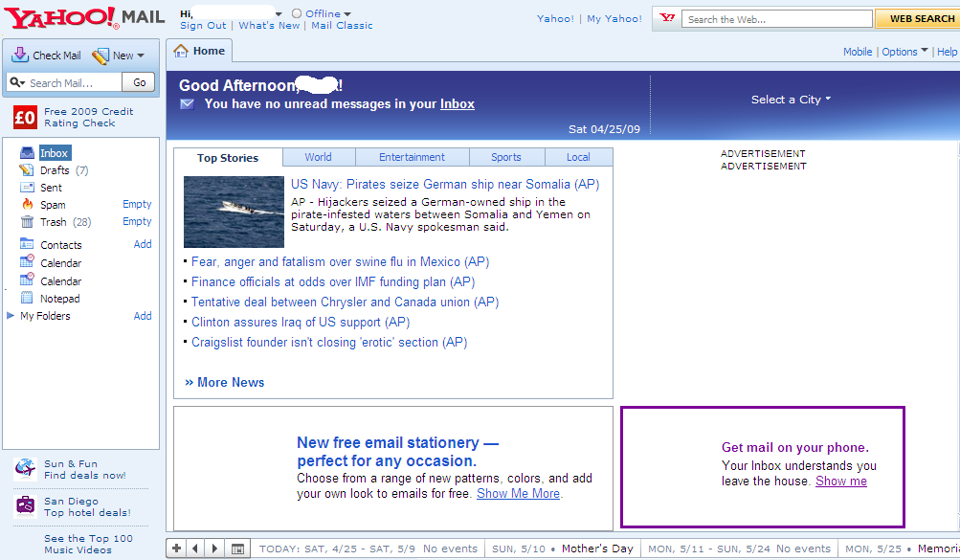Open the Help link
Screen dimensions: 960x560
click(948, 52)
